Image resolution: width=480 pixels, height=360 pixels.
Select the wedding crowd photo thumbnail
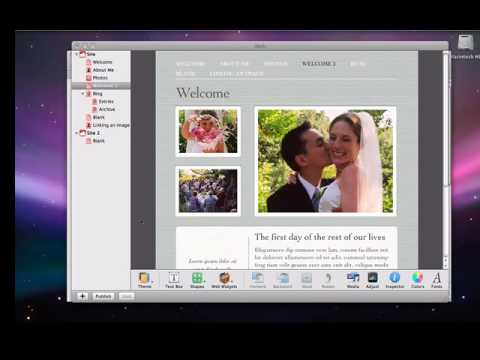click(x=208, y=191)
